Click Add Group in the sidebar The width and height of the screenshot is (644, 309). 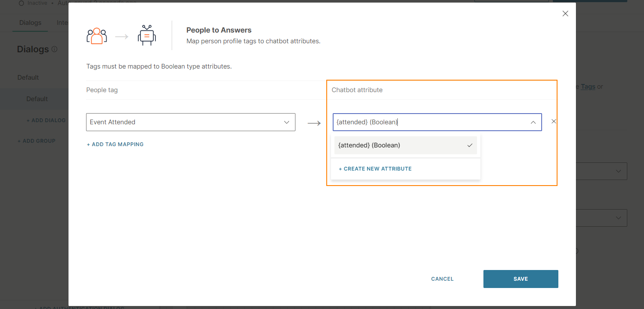36,141
